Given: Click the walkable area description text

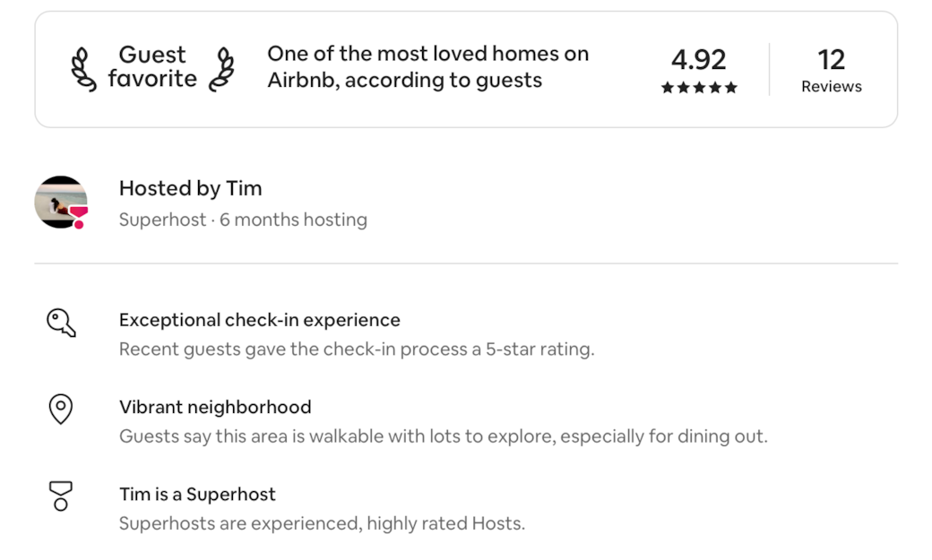Looking at the screenshot, I should pos(443,436).
